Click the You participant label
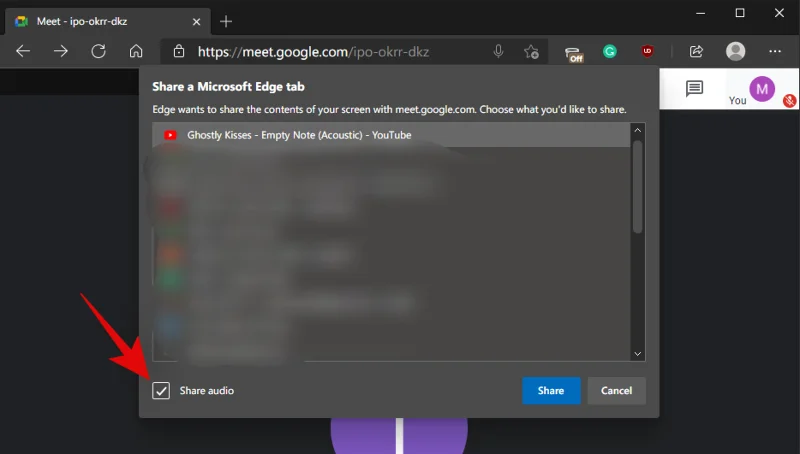 click(x=737, y=100)
